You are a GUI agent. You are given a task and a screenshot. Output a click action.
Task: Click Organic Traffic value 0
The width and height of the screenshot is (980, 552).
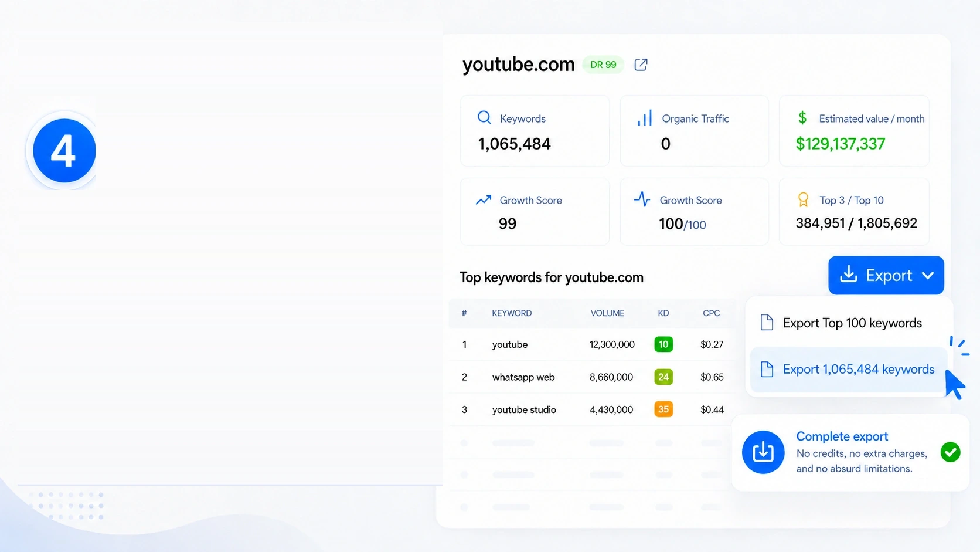coord(666,144)
